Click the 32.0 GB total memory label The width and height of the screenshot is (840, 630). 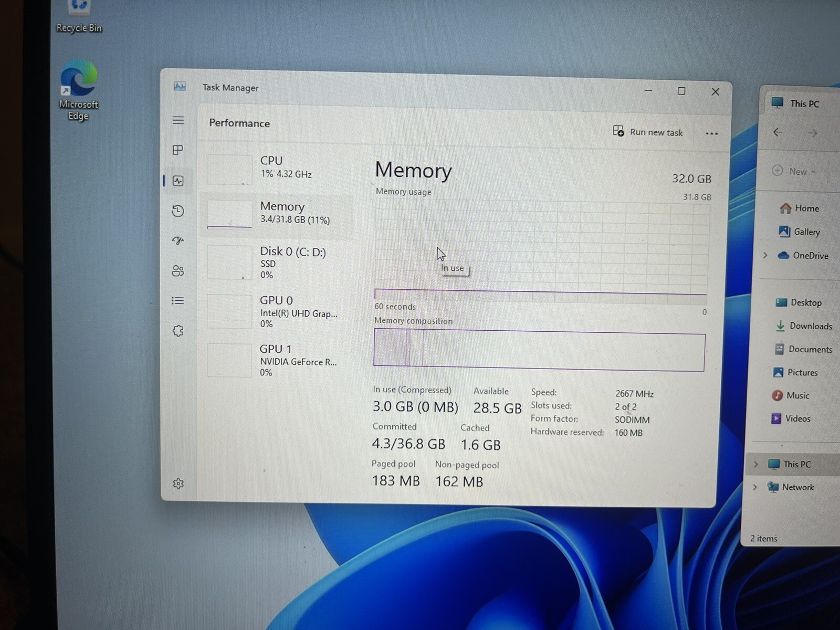tap(691, 178)
